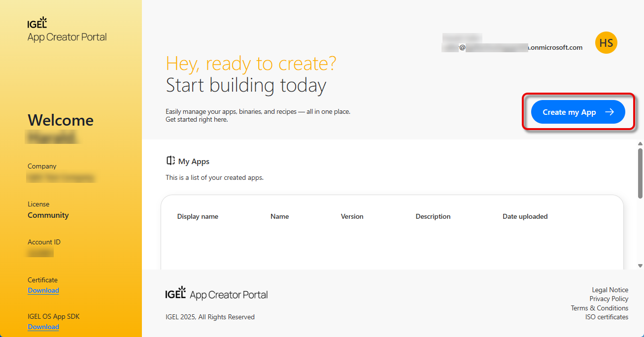The width and height of the screenshot is (644, 337).
Task: Open the HS user avatar menu
Action: [x=606, y=43]
